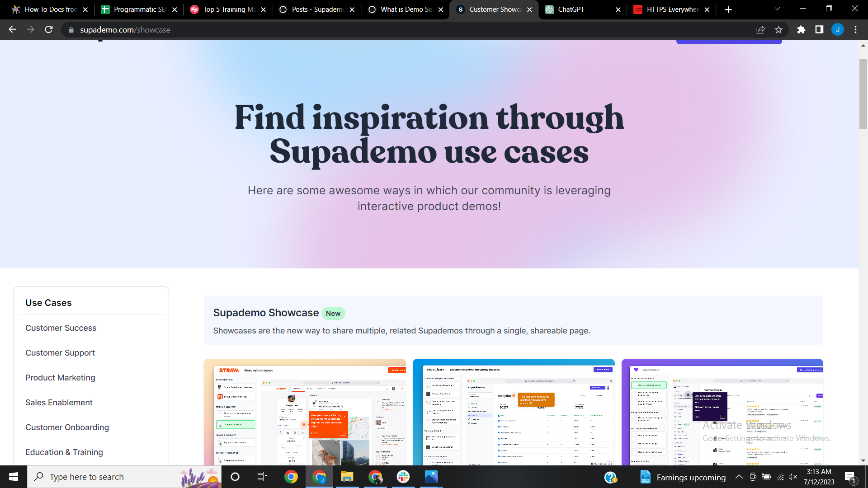Close the Programmatic SEO tab
Viewport: 868px width, 488px height.
point(175,9)
